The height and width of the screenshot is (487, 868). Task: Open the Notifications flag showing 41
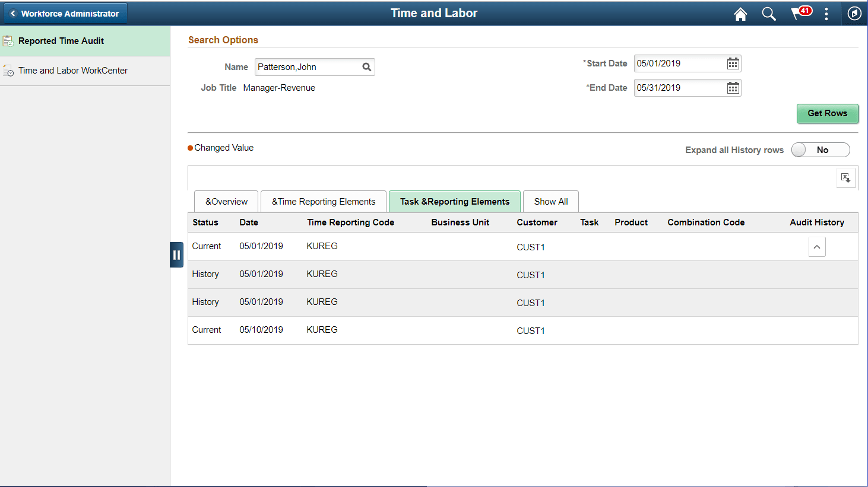click(x=798, y=13)
